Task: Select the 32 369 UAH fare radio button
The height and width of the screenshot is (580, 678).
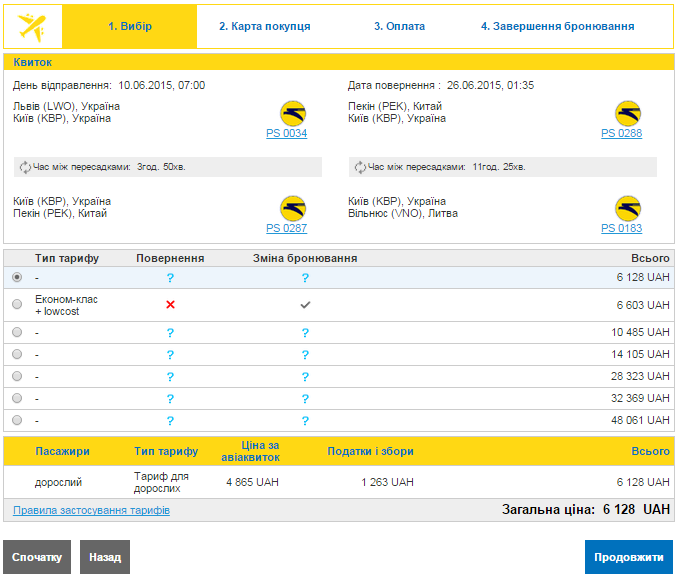Action: [17, 397]
